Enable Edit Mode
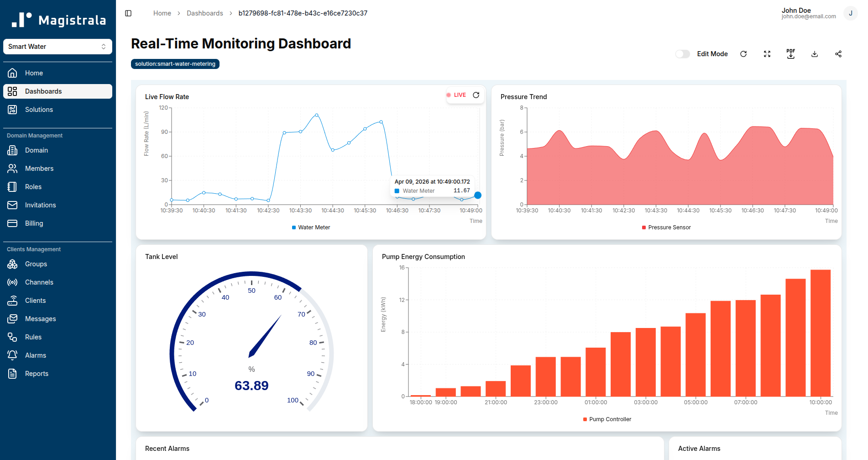 (682, 53)
